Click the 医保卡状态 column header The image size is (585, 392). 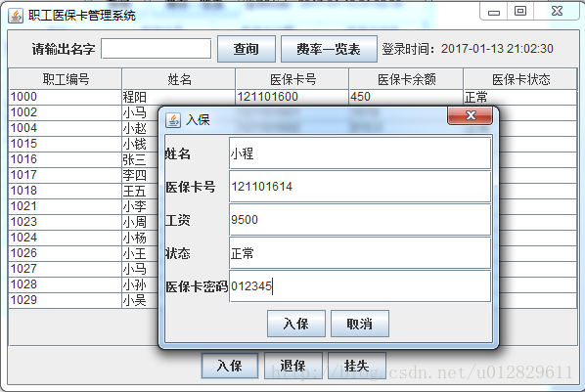(520, 79)
